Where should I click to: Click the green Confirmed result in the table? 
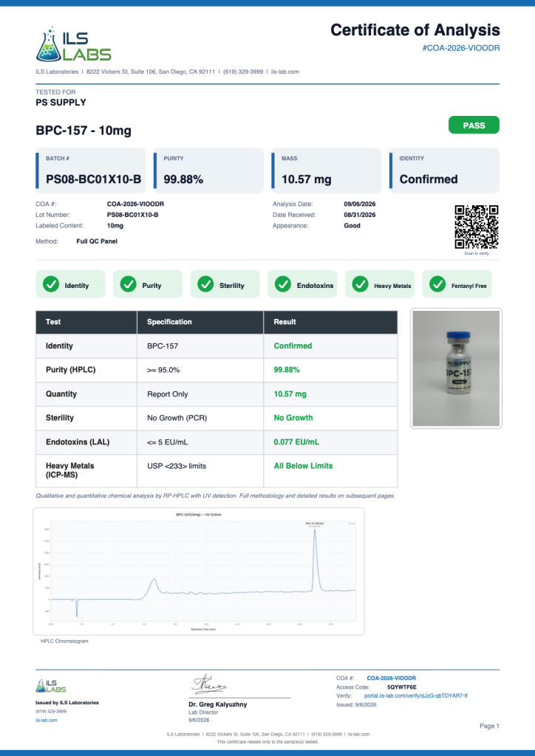pyautogui.click(x=293, y=346)
